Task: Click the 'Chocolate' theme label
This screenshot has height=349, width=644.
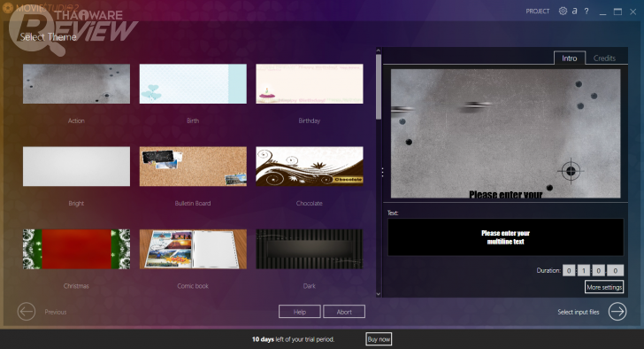Action: click(310, 203)
